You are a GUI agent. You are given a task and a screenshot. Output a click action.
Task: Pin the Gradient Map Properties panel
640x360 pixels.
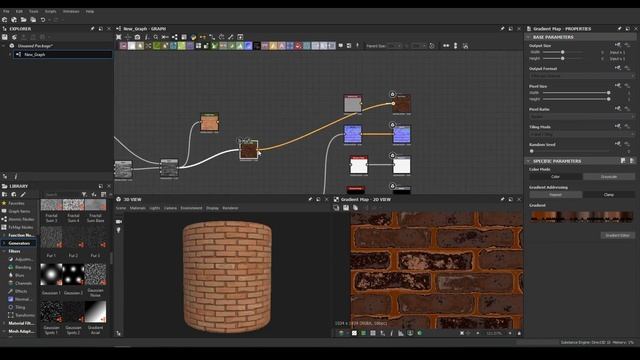point(620,29)
